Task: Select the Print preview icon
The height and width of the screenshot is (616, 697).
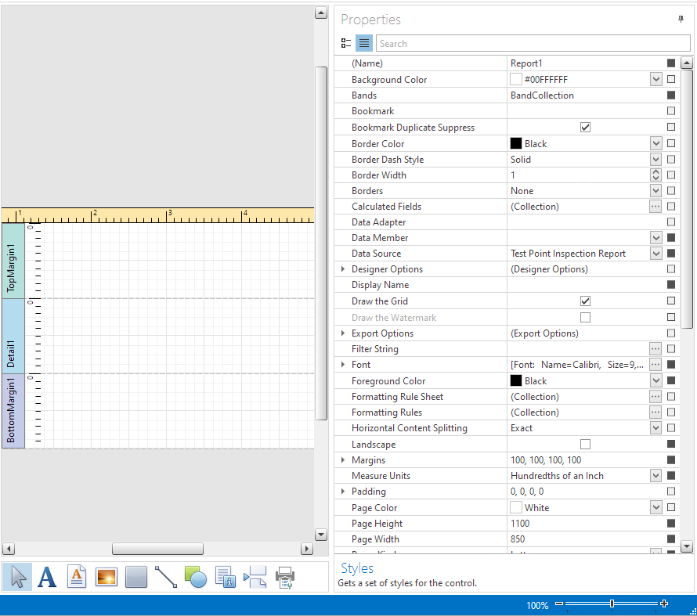Action: click(284, 577)
